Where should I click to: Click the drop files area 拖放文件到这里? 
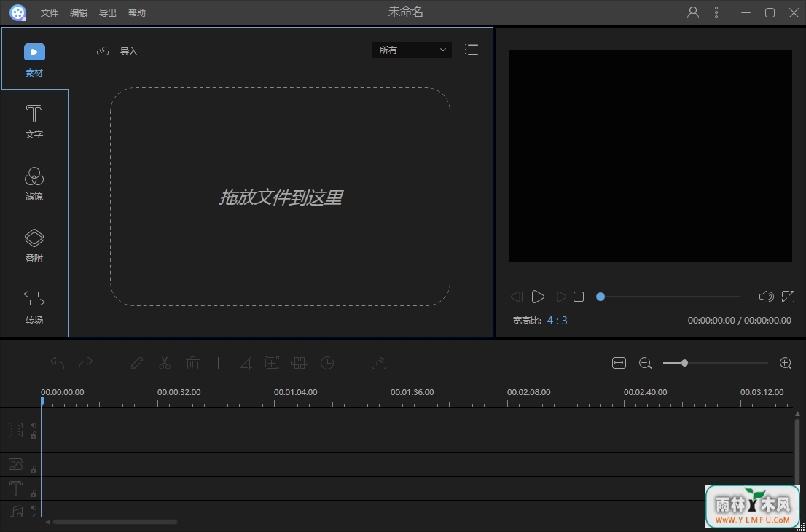tap(280, 197)
